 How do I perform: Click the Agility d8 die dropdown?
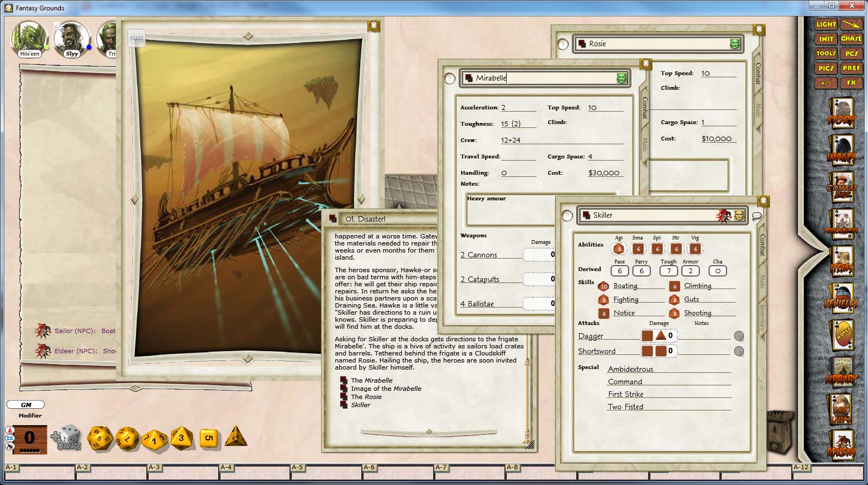[619, 249]
